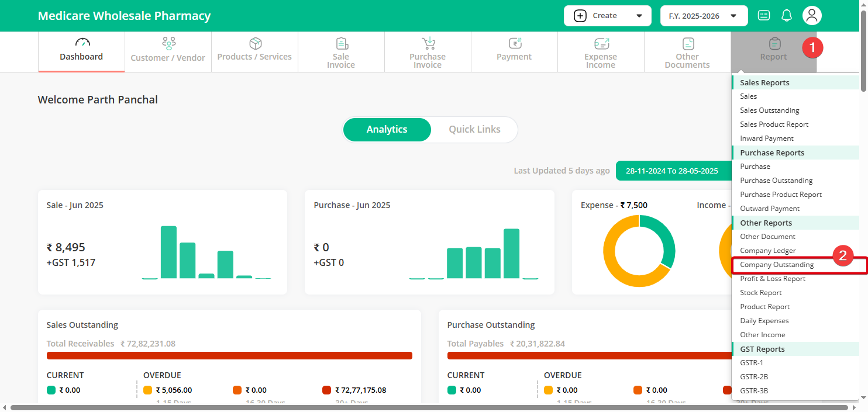Go to the Purchase Invoice tab
868x412 pixels.
[428, 52]
